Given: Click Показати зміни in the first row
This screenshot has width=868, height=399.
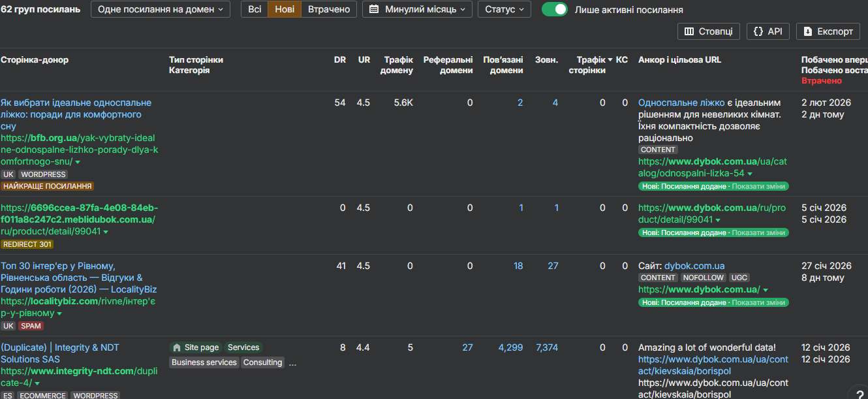Looking at the screenshot, I should pyautogui.click(x=758, y=186).
